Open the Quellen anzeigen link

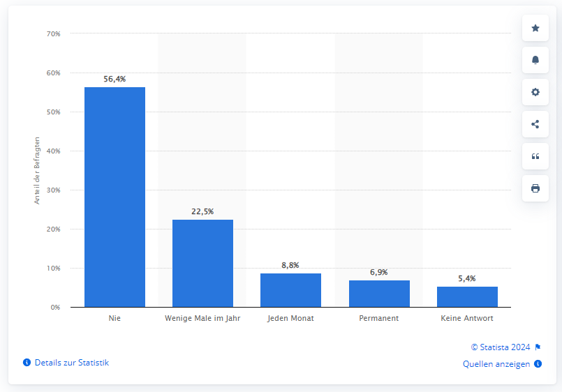click(496, 363)
